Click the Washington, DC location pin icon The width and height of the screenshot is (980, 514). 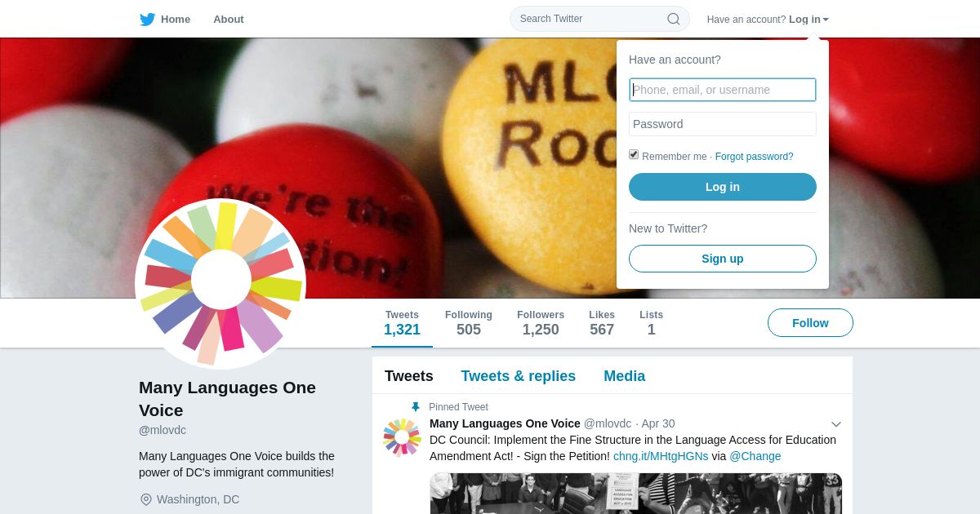146,499
